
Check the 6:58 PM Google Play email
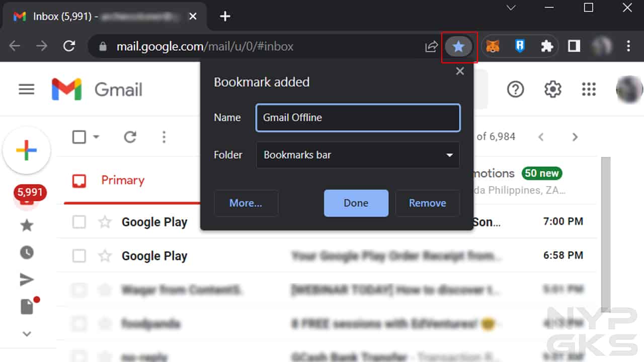click(79, 256)
